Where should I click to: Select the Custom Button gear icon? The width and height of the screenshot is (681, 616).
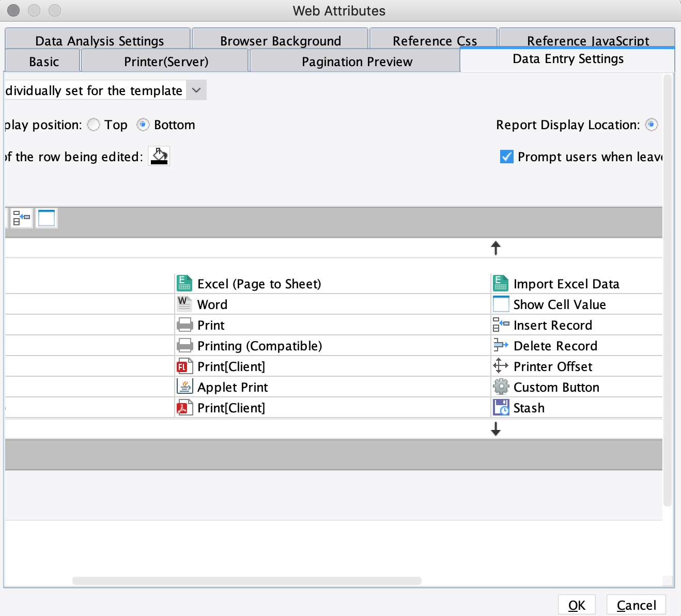point(500,387)
